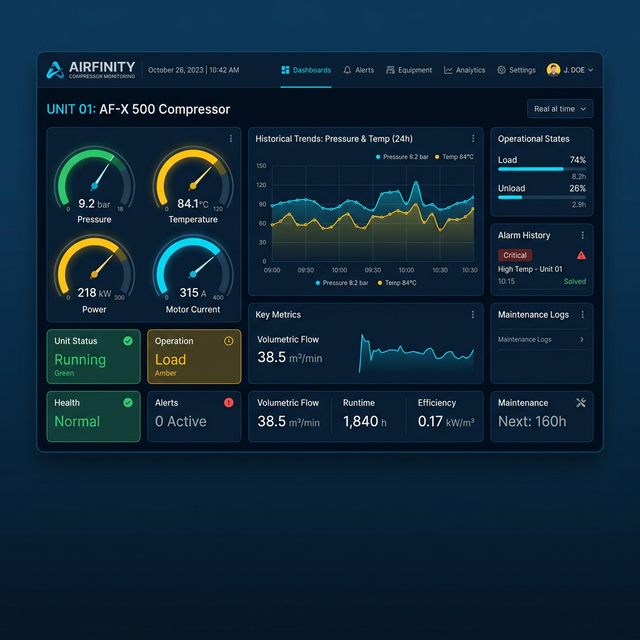Click the Alerts bell icon
640x640 pixels.
coord(347,70)
